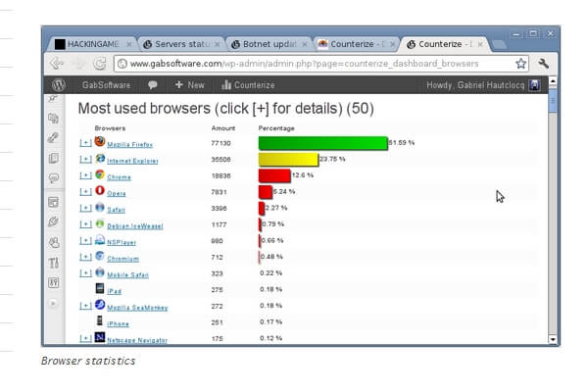588x392 pixels.
Task: Click the green Firefox percentage bar
Action: (x=322, y=143)
